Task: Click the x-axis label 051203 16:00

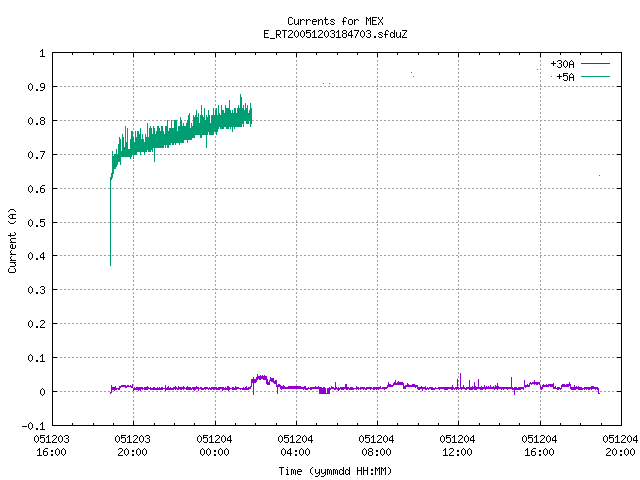Action: [x=51, y=446]
